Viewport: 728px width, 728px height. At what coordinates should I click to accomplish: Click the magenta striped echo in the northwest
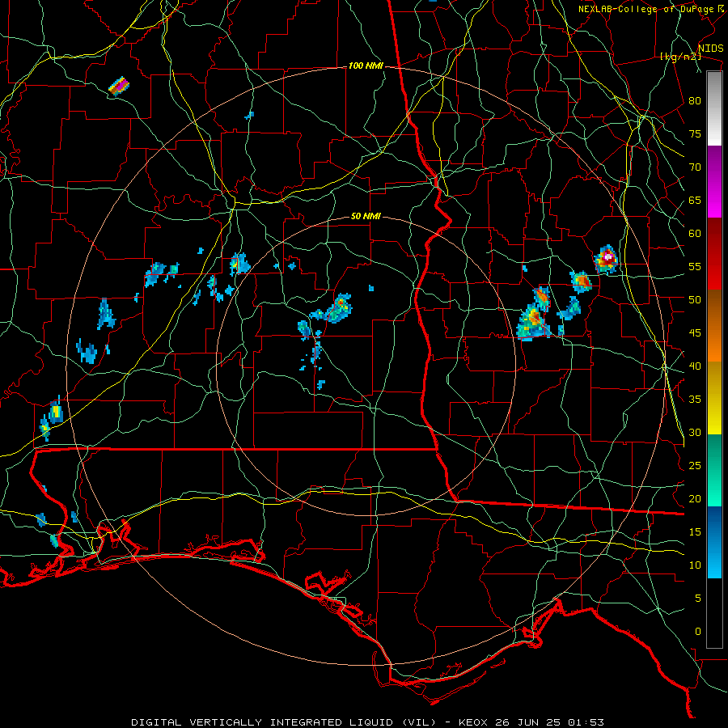click(119, 86)
